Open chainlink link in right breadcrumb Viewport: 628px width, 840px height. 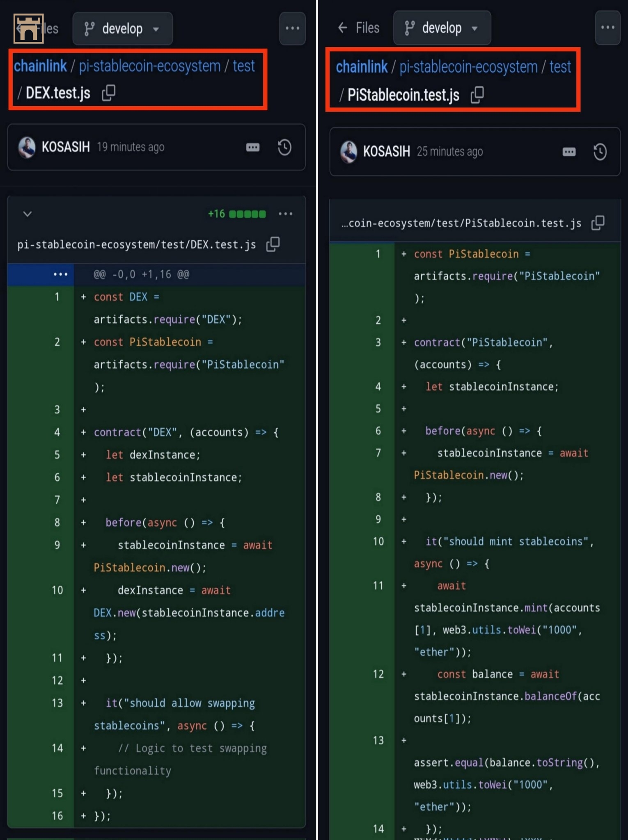click(362, 67)
